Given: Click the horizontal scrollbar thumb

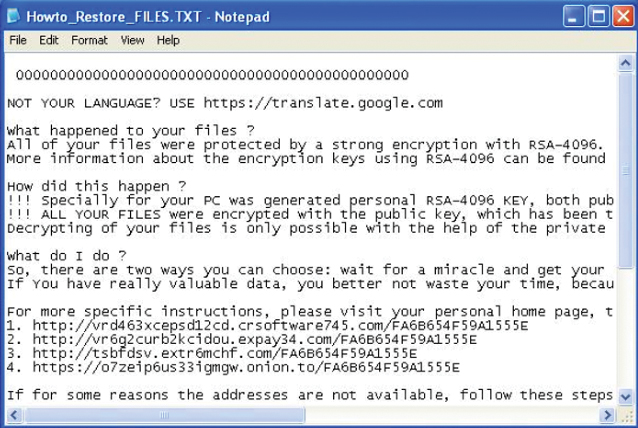Looking at the screenshot, I should [165, 415].
